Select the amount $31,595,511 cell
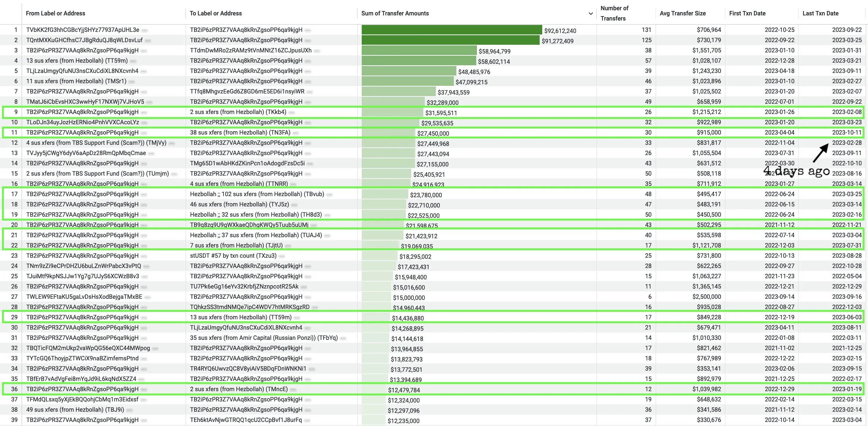The height and width of the screenshot is (426, 868). [x=441, y=113]
